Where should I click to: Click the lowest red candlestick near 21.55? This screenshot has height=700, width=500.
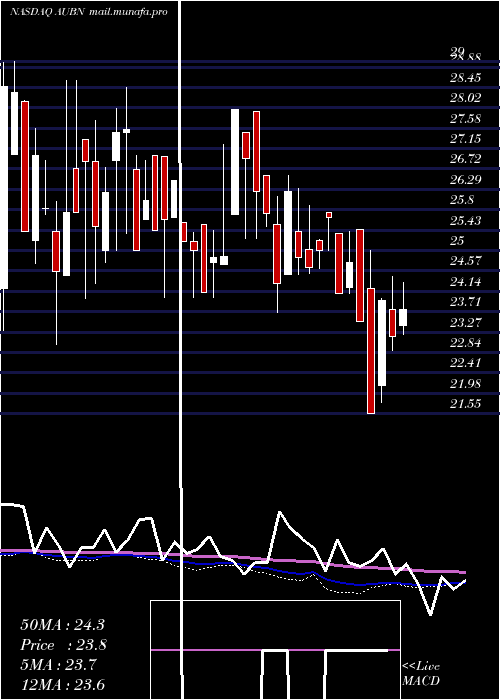[x=371, y=351]
